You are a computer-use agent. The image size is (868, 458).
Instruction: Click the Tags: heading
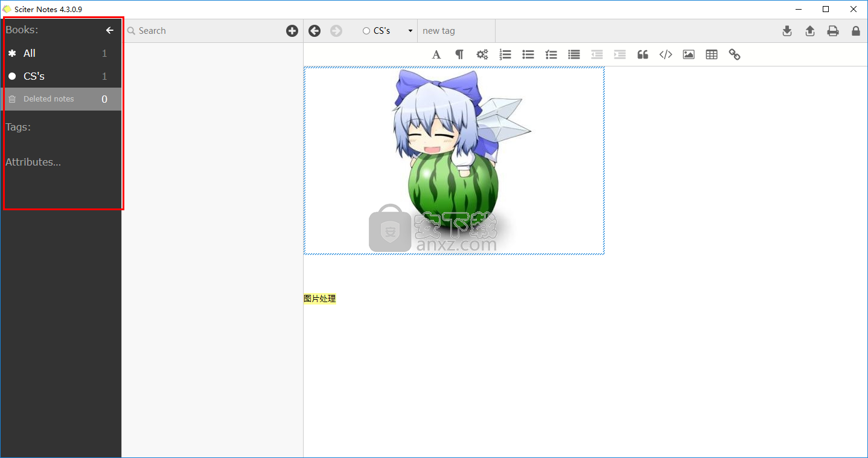[x=18, y=127]
